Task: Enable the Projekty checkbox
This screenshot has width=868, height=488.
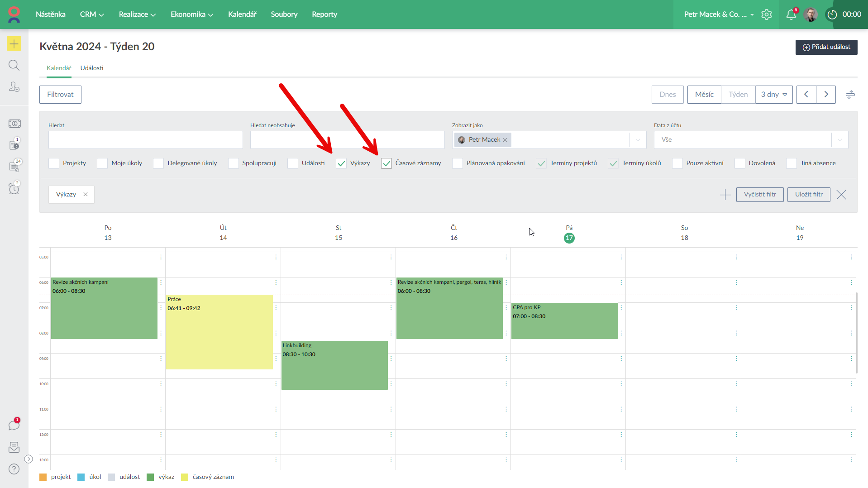Action: tap(54, 163)
